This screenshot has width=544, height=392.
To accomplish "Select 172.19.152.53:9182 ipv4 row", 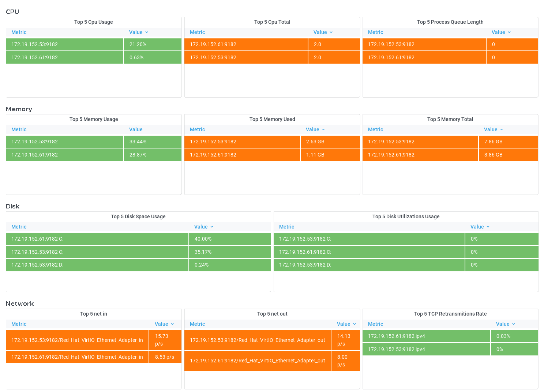I will coord(450,349).
